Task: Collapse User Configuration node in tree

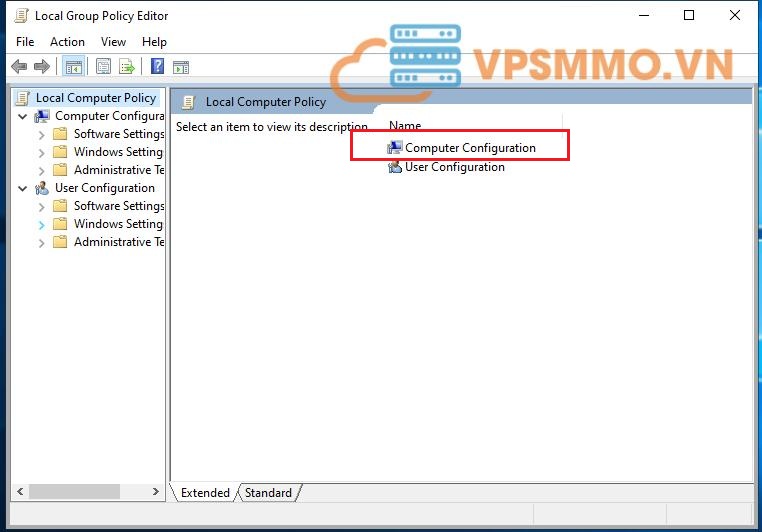Action: pos(23,188)
